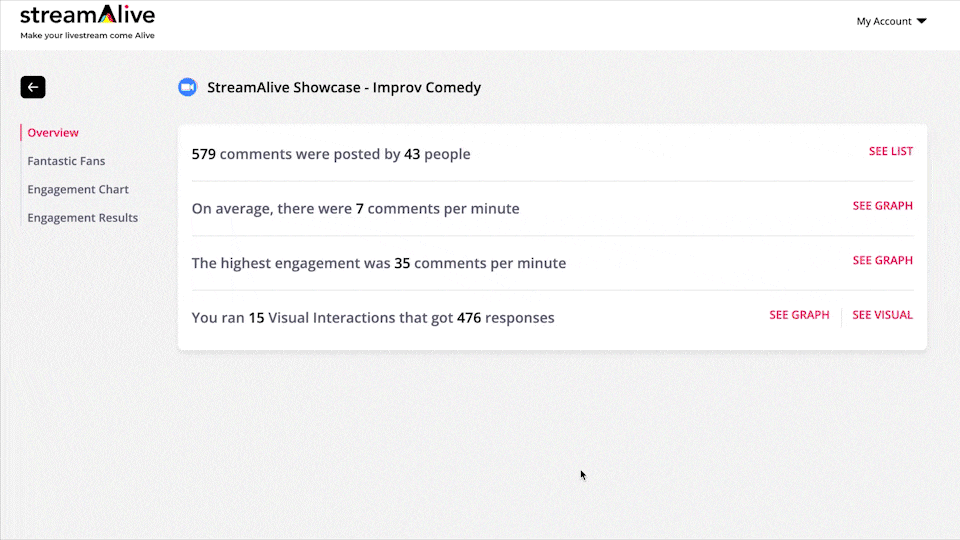
Task: View SEE GRAPH for highest engagement
Action: pos(882,260)
